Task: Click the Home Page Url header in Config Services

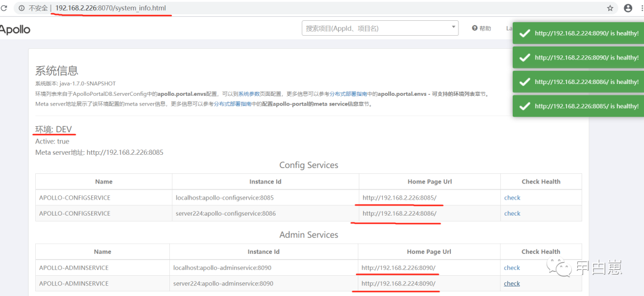Action: click(x=429, y=181)
